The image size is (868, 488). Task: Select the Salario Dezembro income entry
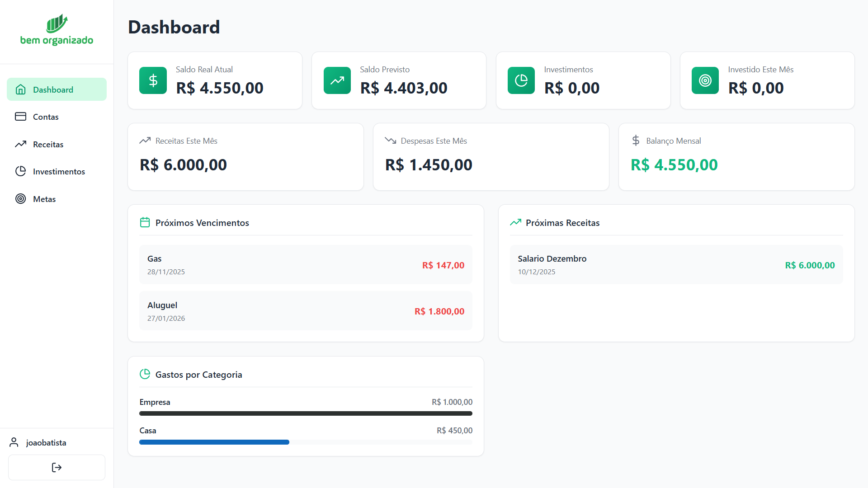[x=676, y=265]
